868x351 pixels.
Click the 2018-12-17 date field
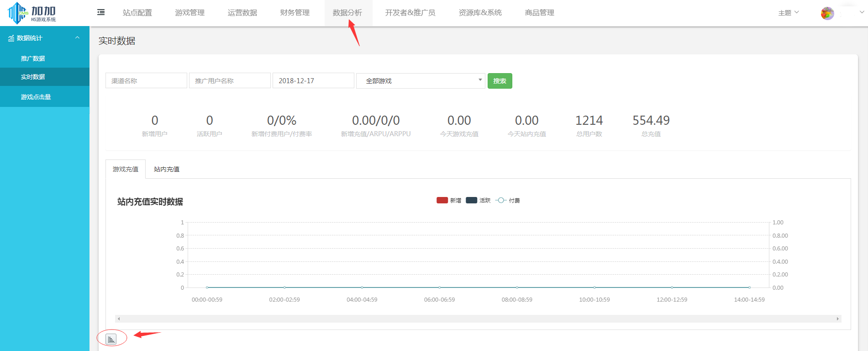pos(313,81)
